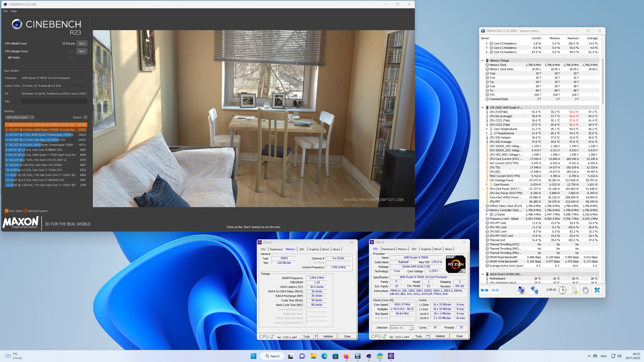Viewport: 644px width, 362px height.
Task: Click HWiNFO expand columns arrows icon
Action: (484, 290)
